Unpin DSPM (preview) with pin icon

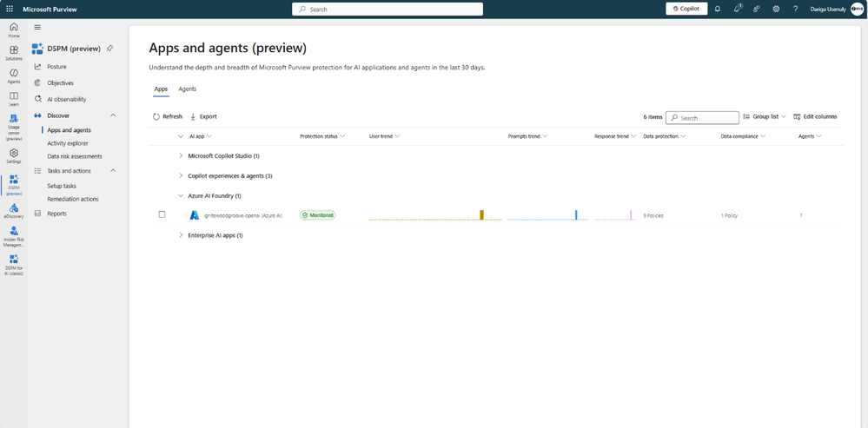[x=110, y=48]
